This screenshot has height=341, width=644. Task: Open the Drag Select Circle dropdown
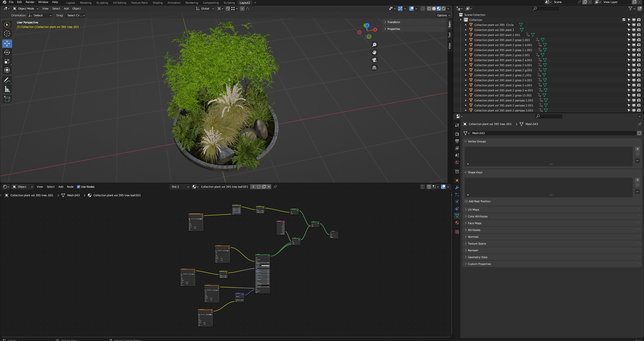76,15
